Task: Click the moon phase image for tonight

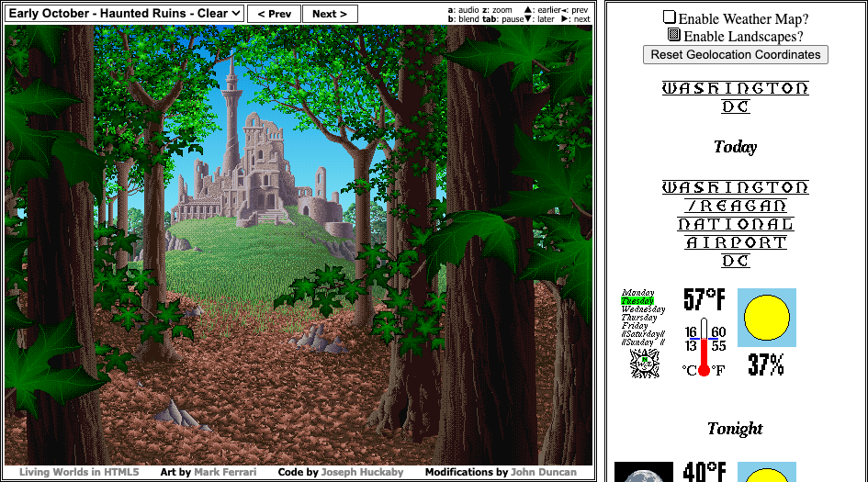Action: pyautogui.click(x=643, y=473)
